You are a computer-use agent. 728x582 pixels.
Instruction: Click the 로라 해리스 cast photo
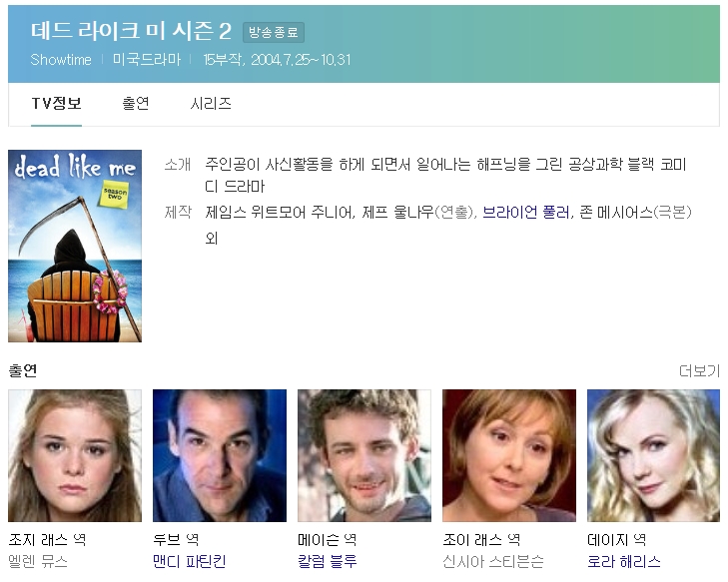(x=654, y=455)
